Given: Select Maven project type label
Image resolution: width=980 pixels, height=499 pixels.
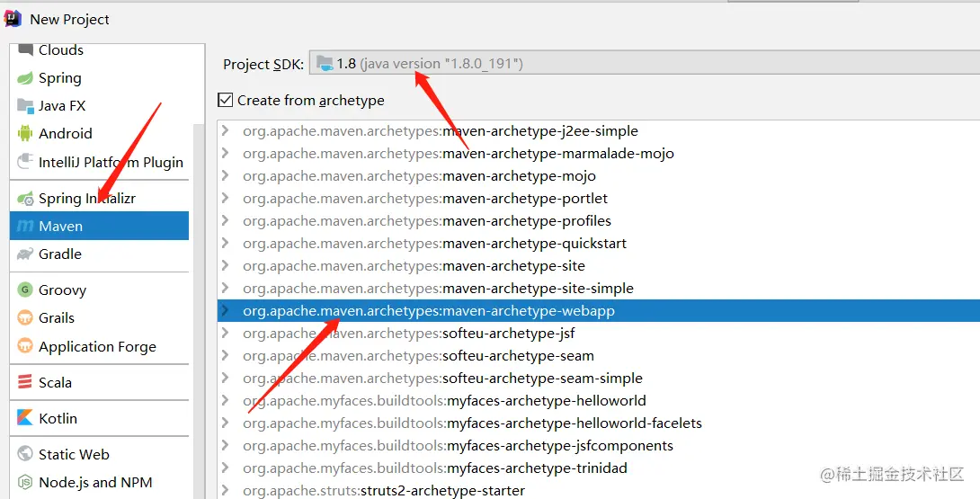Looking at the screenshot, I should tap(60, 226).
